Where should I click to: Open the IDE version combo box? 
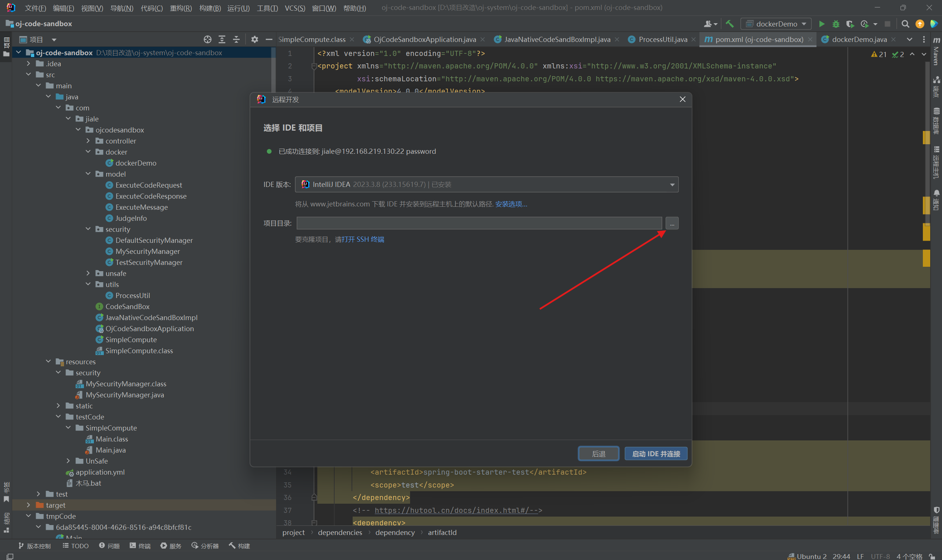[x=486, y=185]
